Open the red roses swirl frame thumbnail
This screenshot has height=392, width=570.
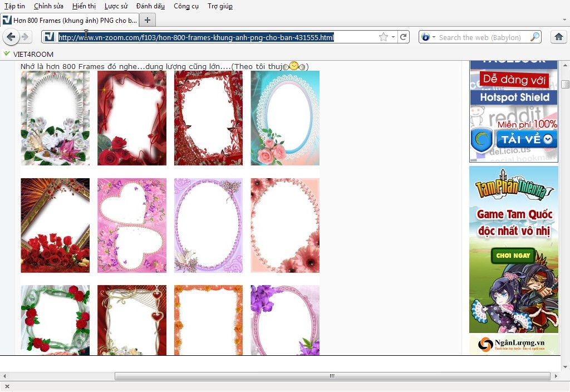131,118
